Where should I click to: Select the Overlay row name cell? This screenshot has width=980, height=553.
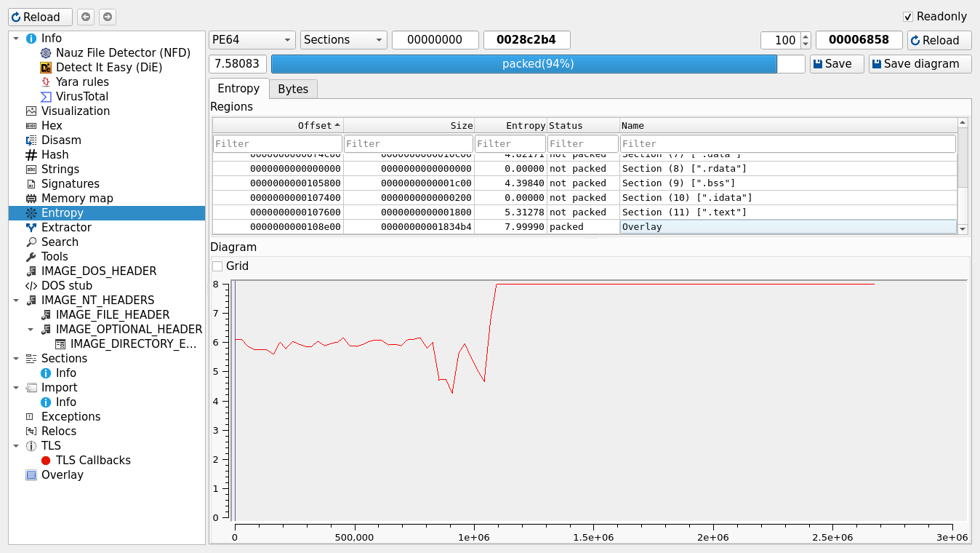pos(788,227)
